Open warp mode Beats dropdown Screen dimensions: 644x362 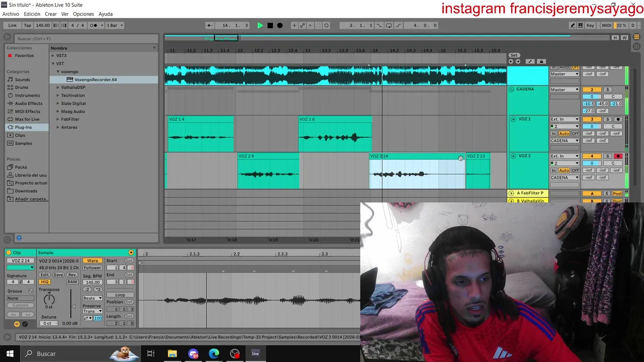(93, 298)
